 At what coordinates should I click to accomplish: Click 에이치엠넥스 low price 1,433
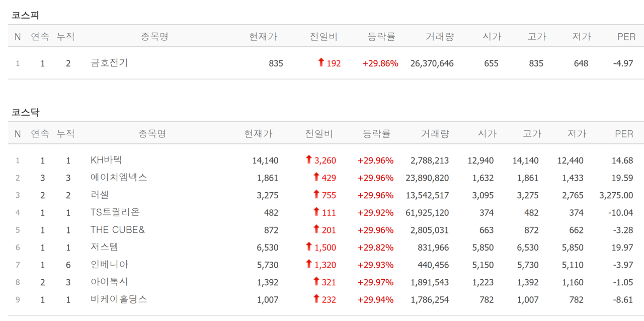573,178
